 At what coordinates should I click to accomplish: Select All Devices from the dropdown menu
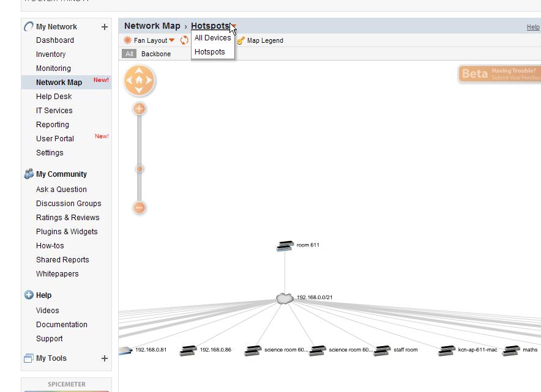[x=212, y=37]
